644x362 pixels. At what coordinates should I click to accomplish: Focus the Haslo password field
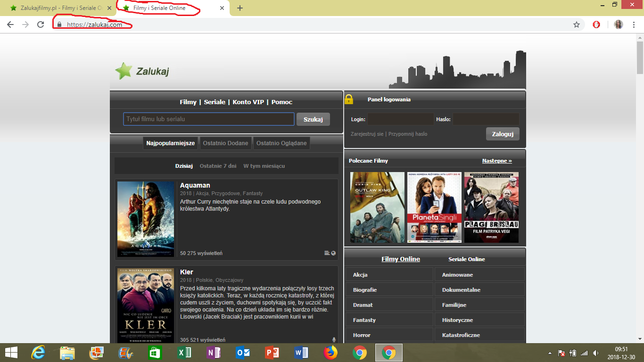click(486, 119)
